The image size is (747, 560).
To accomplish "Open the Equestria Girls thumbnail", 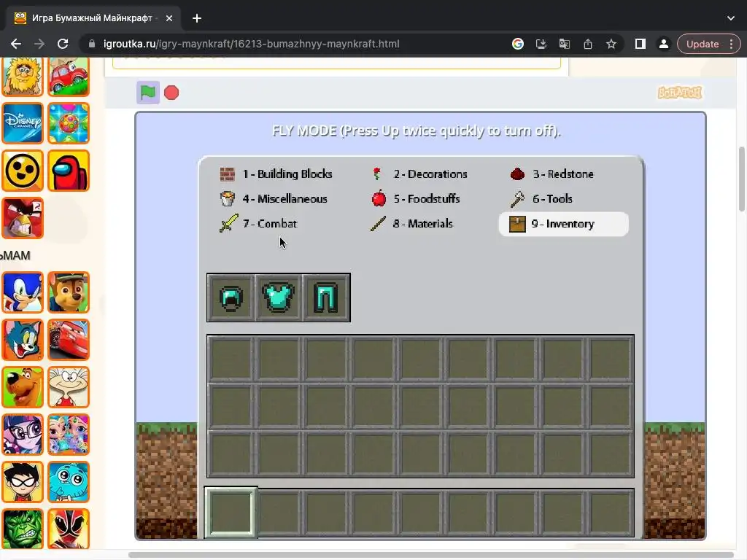I will point(23,435).
